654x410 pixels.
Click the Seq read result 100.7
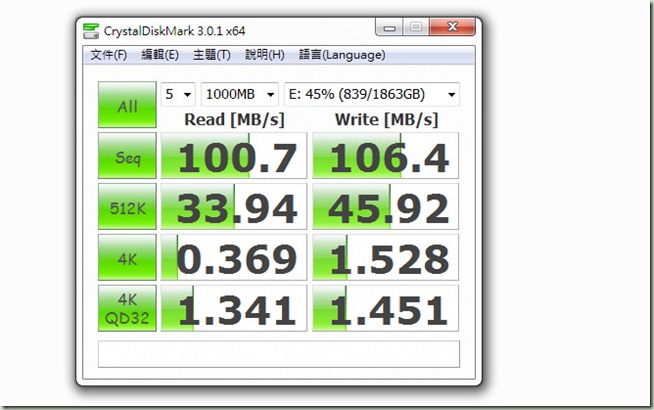pos(234,156)
